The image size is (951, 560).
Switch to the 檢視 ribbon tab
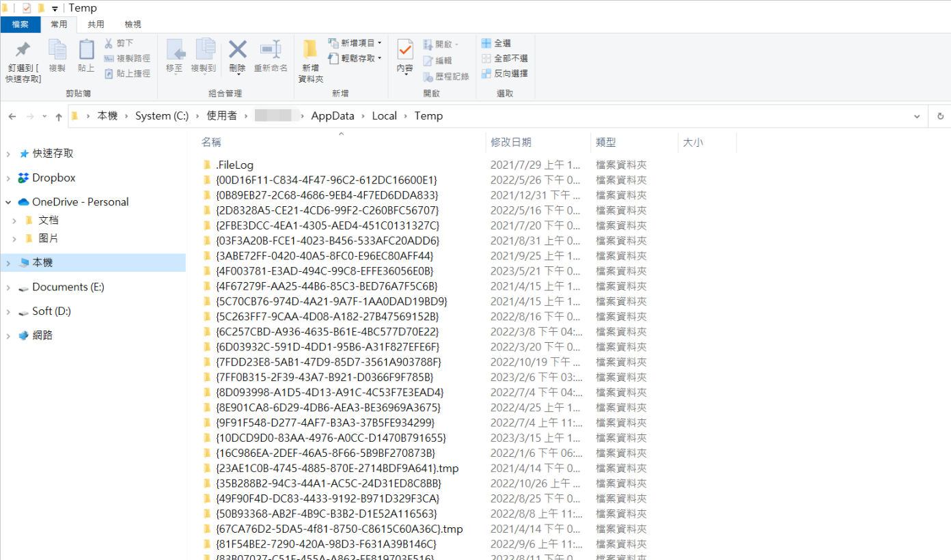[132, 24]
